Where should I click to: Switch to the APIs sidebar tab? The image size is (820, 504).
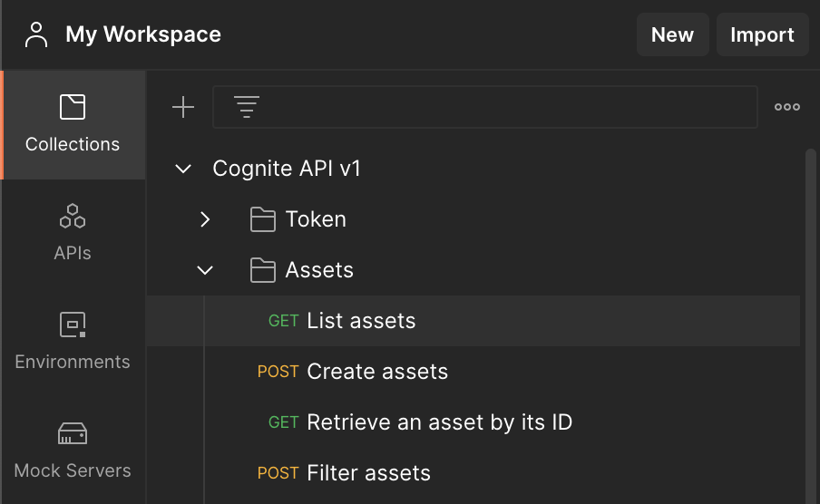pyautogui.click(x=73, y=233)
